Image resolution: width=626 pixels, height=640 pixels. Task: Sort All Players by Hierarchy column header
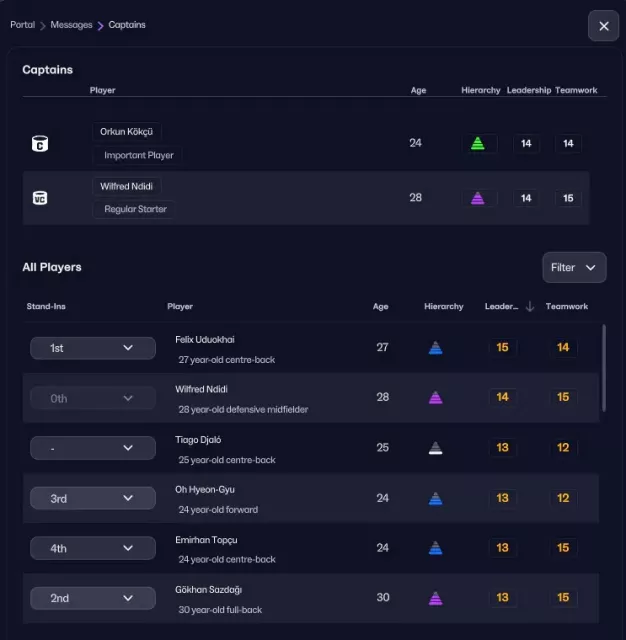pyautogui.click(x=444, y=306)
